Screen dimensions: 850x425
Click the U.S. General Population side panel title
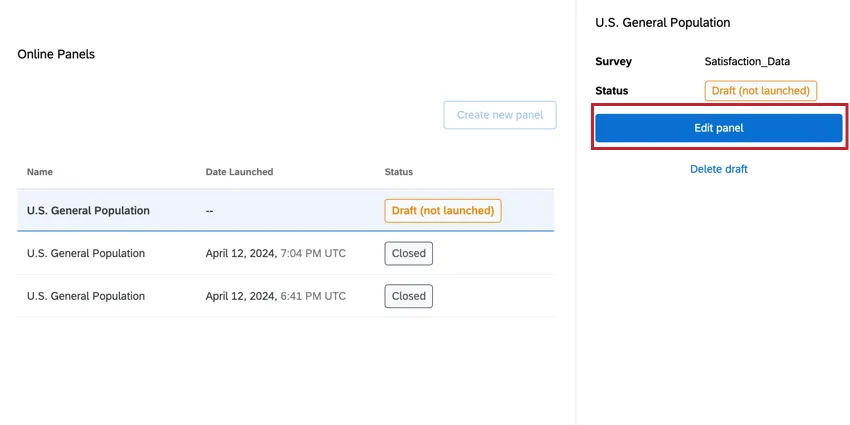pos(662,22)
